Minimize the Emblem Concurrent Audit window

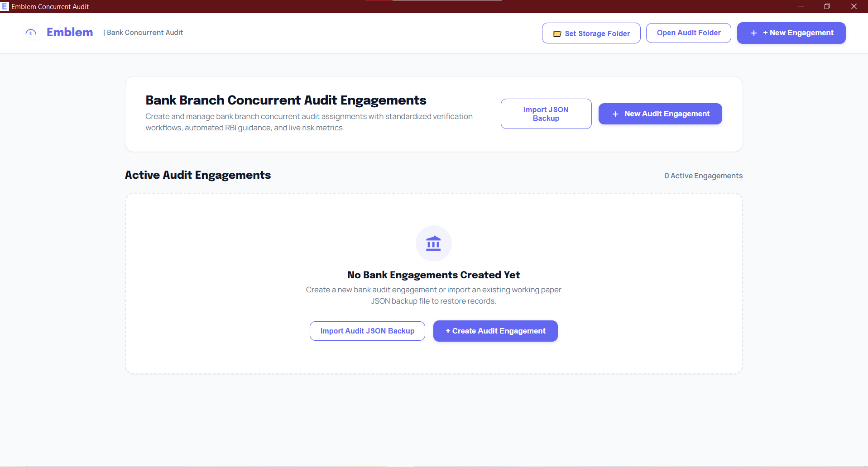pyautogui.click(x=801, y=6)
